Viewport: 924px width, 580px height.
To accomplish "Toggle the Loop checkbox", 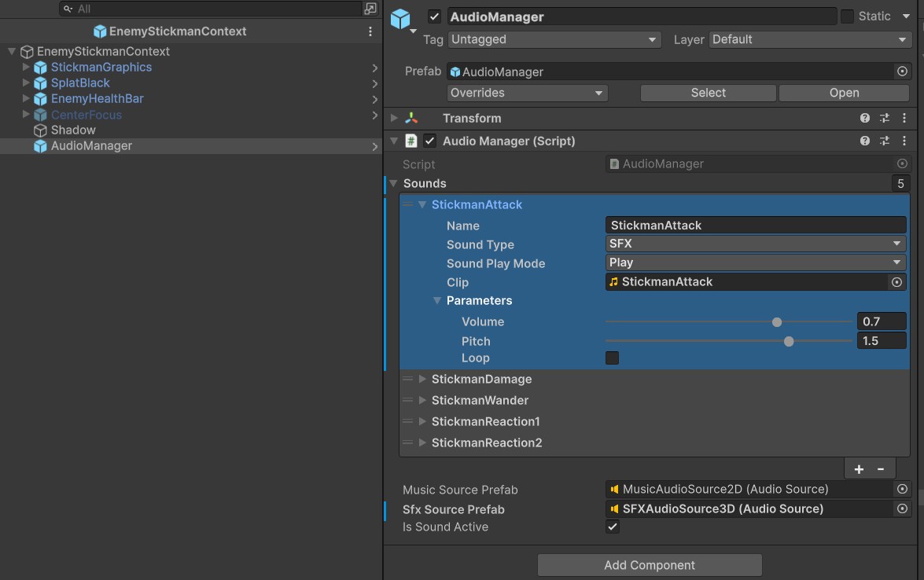I will coord(612,358).
